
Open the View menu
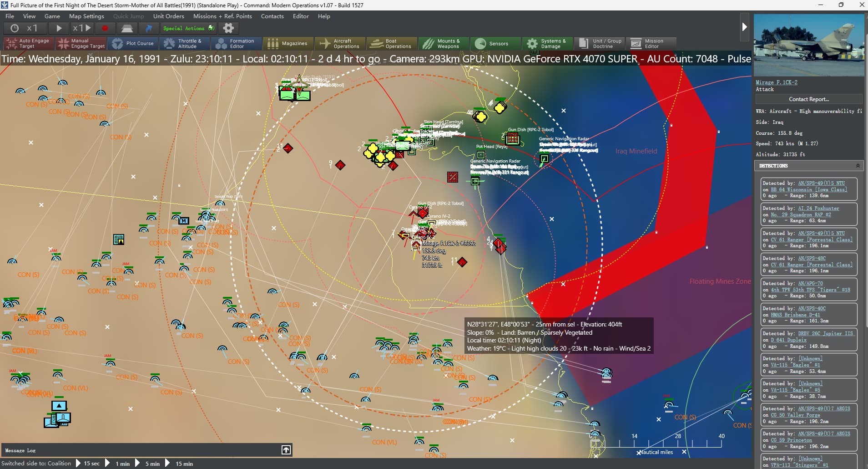29,16
